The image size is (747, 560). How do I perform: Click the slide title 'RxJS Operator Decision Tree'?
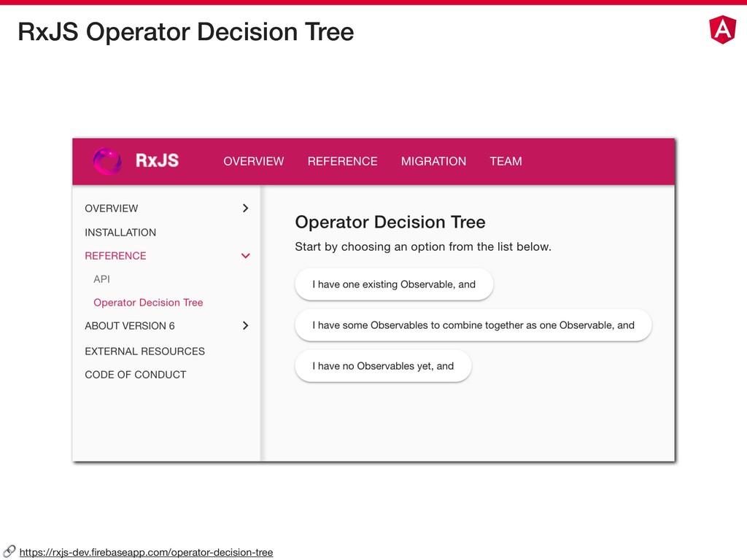186,32
